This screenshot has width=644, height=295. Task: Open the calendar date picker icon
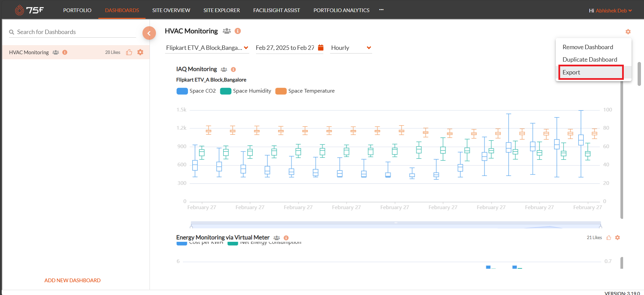[321, 47]
